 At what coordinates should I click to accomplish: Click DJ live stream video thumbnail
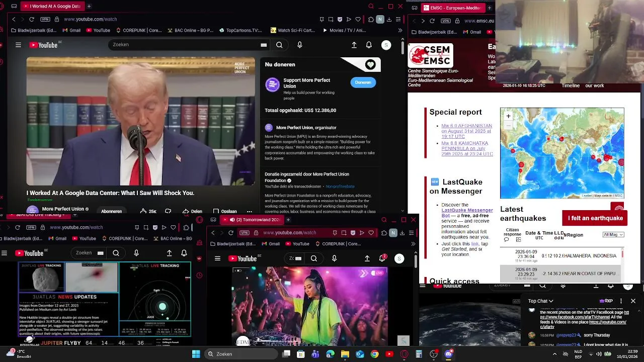pos(309,307)
